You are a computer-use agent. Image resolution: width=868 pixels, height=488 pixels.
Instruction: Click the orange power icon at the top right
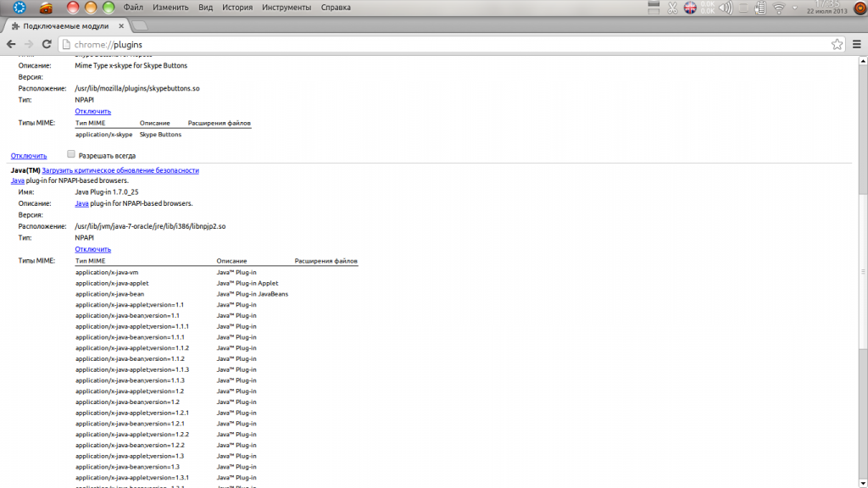[860, 8]
